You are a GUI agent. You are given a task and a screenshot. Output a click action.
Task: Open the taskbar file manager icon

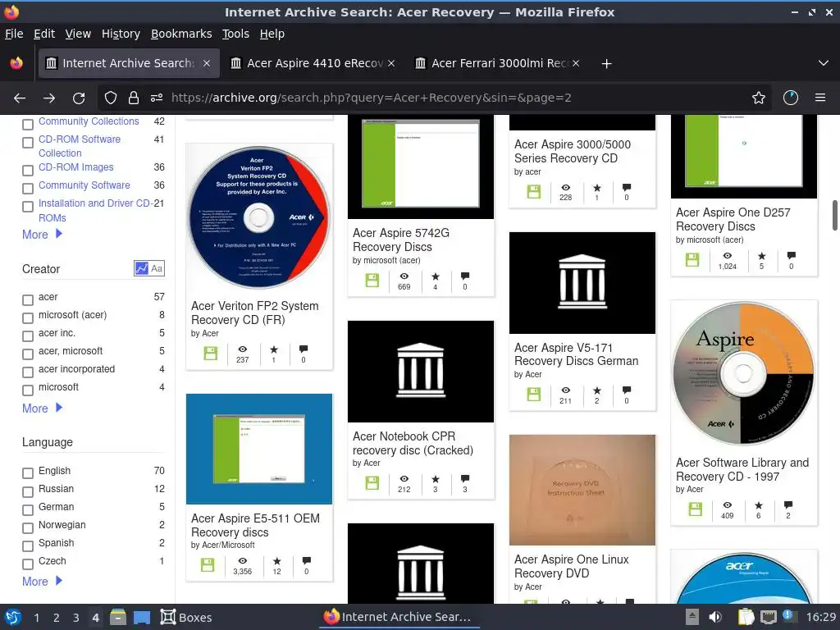[118, 617]
